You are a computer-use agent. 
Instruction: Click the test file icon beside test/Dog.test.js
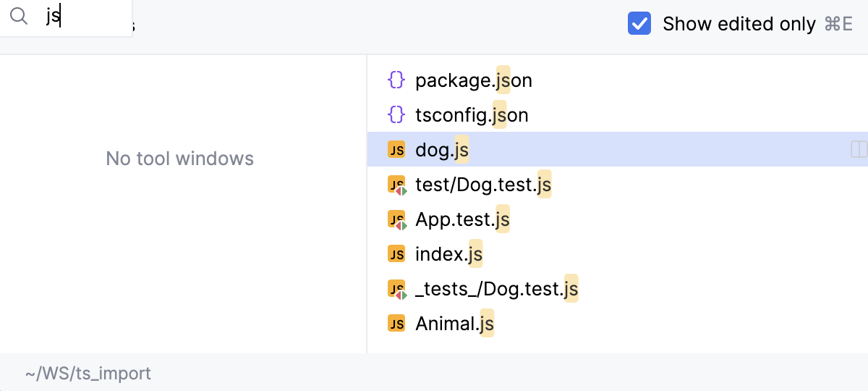[396, 185]
